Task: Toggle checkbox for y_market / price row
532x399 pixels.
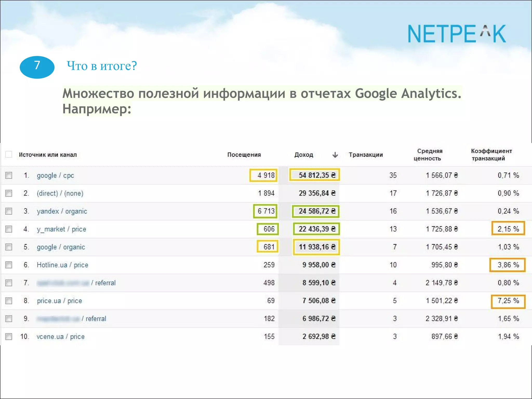Action: coord(9,229)
